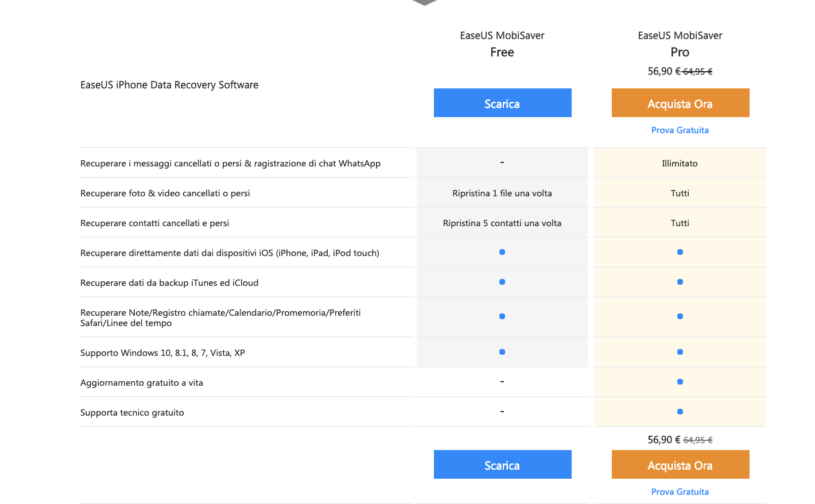
Task: Click Free column dot for iOS devices recovery
Action: click(x=502, y=252)
